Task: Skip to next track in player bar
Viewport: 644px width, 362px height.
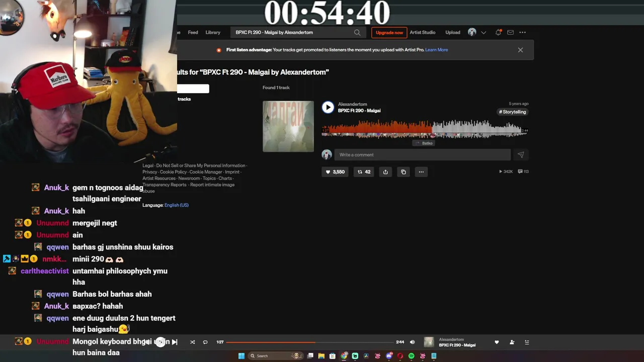Action: click(175, 342)
